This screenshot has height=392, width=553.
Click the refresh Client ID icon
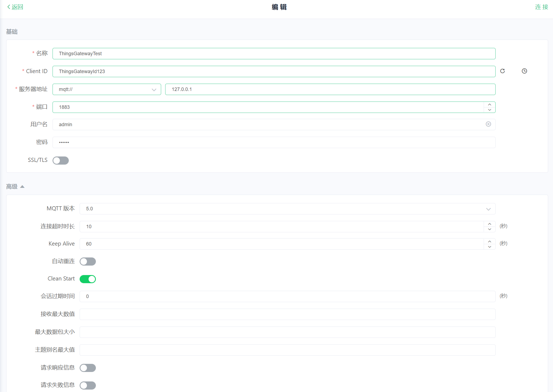(502, 71)
